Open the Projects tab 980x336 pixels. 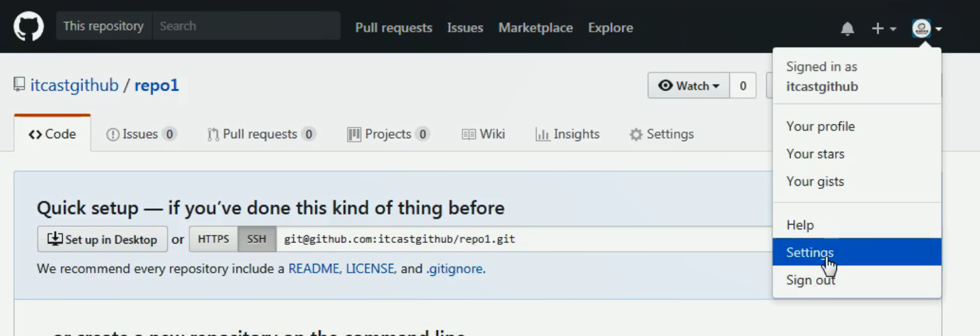click(x=388, y=134)
